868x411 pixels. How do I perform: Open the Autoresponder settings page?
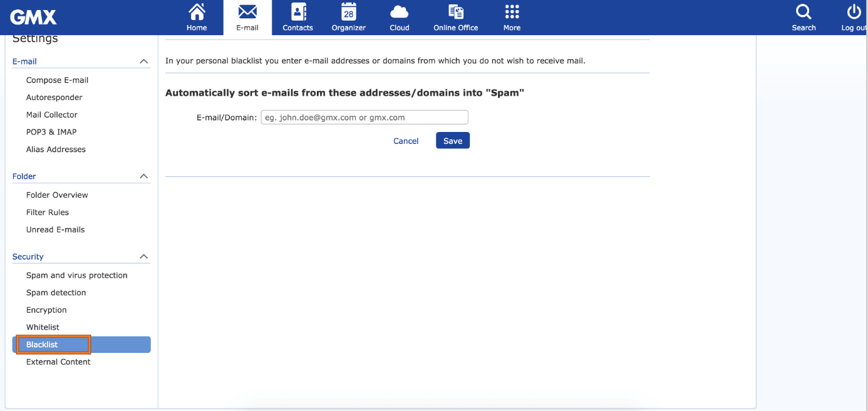pos(54,98)
